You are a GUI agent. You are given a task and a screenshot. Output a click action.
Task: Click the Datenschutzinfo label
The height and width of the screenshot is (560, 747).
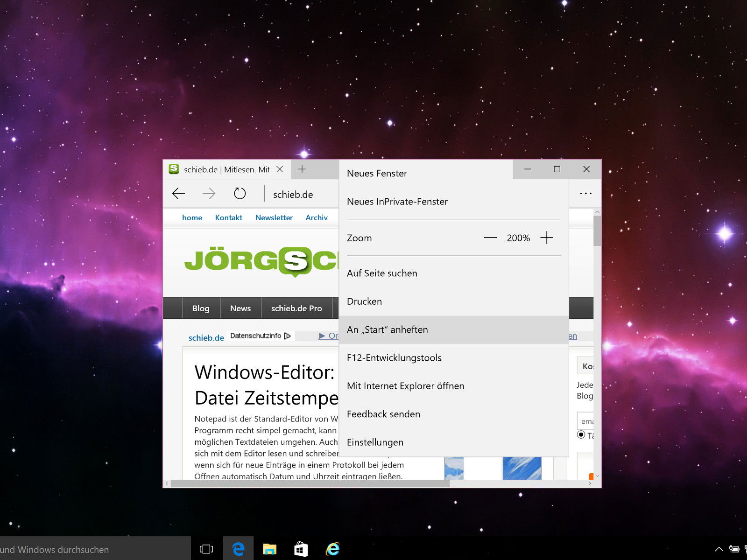pyautogui.click(x=256, y=336)
